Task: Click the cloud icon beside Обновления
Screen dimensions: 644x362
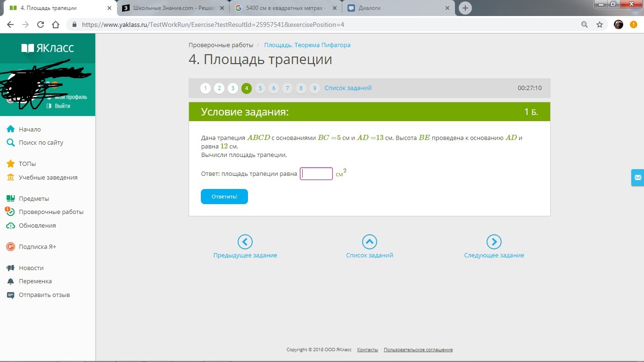Action: tap(10, 225)
